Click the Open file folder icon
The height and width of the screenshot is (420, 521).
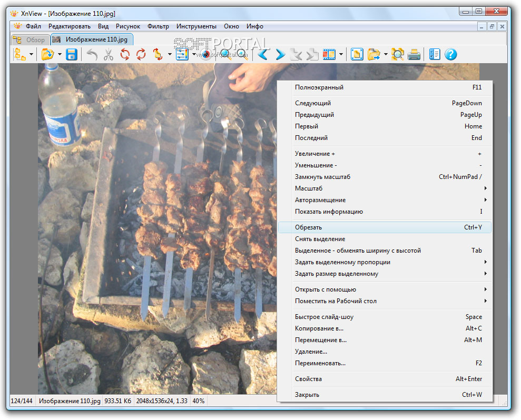coord(47,54)
